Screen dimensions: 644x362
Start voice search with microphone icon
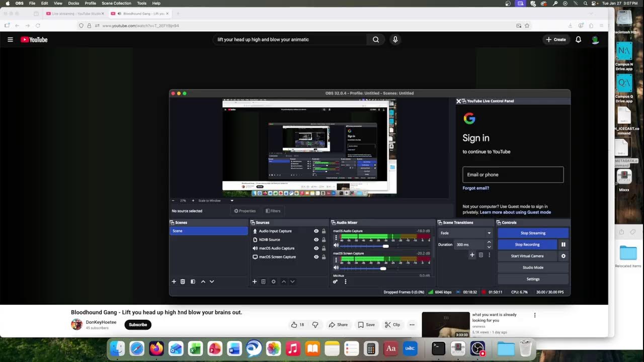click(x=395, y=39)
